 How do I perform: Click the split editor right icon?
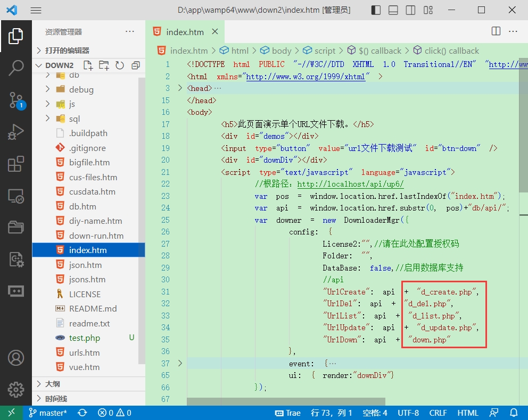[496, 31]
